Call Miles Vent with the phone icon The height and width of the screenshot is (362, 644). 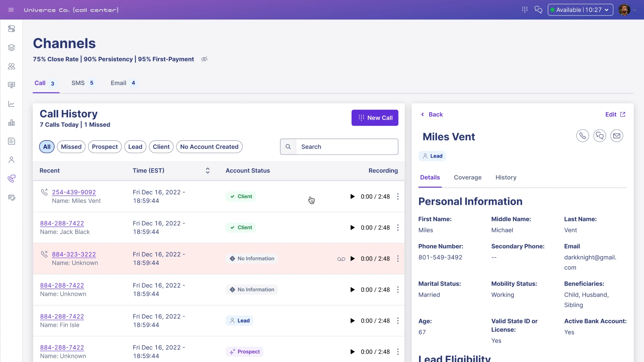(582, 136)
